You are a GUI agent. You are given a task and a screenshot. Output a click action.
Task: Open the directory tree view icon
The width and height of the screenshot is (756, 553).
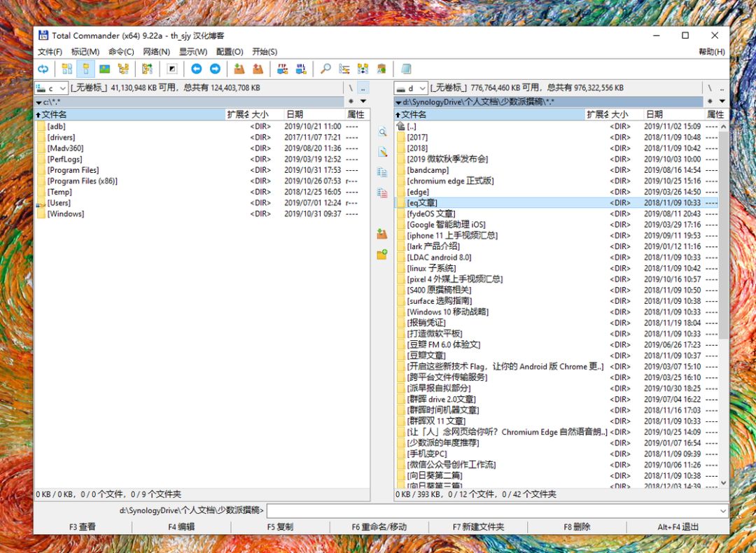coord(123,69)
